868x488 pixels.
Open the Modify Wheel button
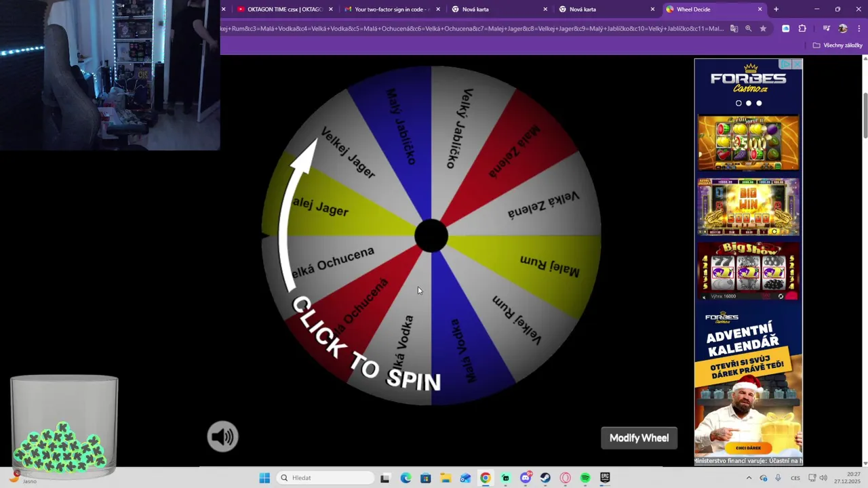coord(639,438)
